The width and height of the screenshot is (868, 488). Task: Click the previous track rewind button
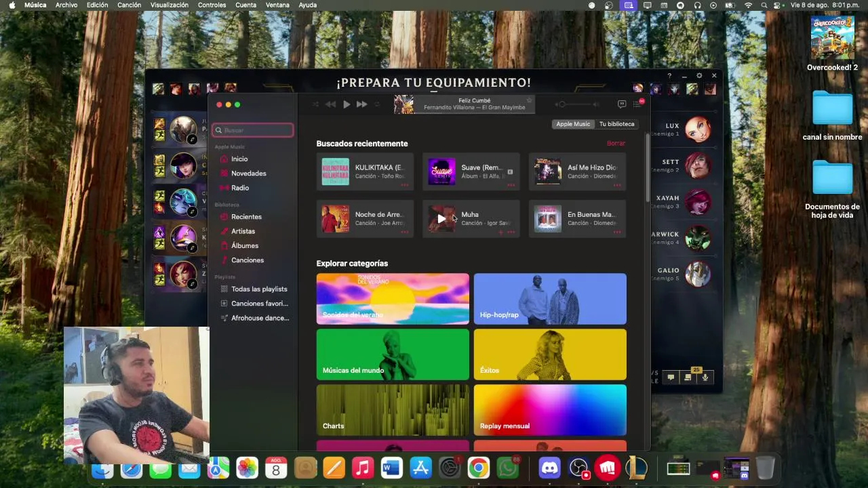pyautogui.click(x=330, y=104)
